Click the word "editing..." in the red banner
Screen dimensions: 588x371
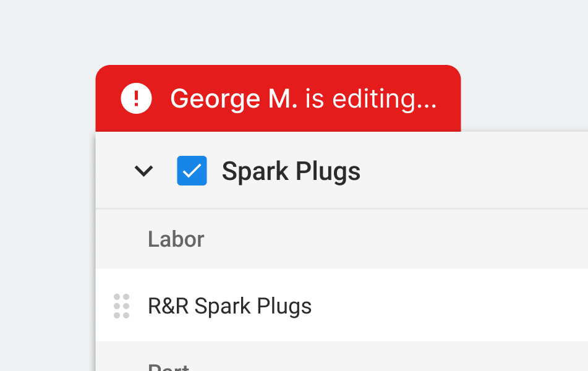[385, 99]
